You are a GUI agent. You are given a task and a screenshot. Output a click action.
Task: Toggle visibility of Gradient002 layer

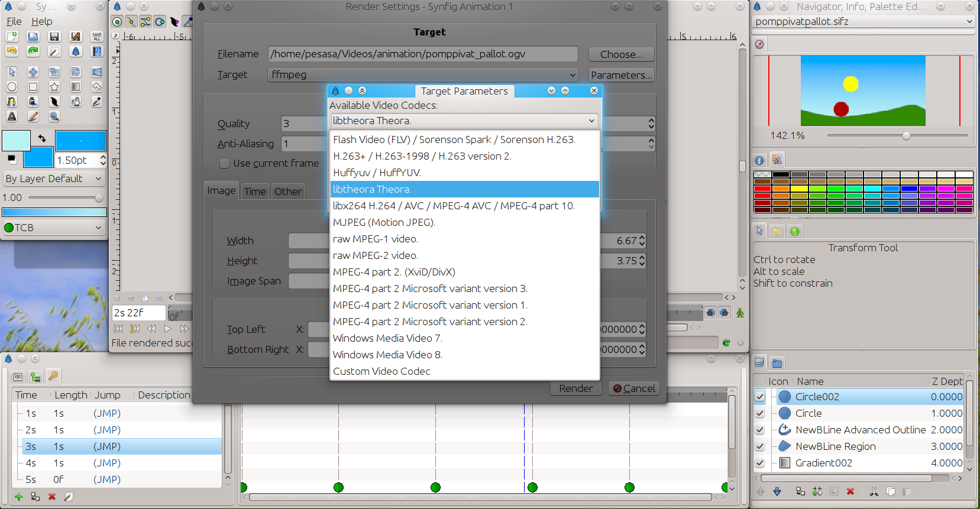tap(760, 463)
